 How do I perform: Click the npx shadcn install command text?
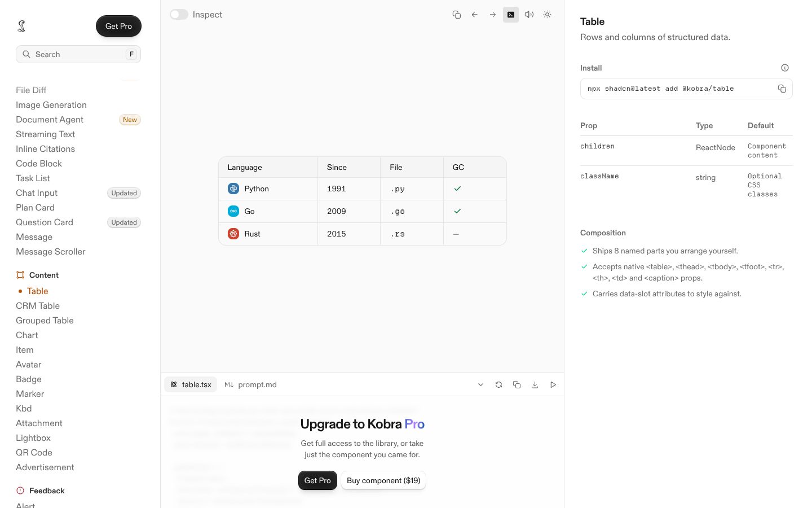(x=660, y=89)
